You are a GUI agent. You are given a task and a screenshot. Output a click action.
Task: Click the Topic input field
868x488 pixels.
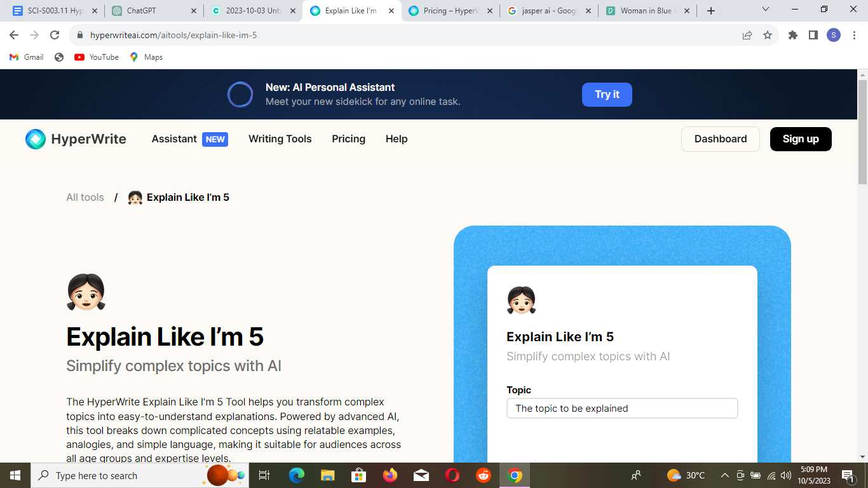621,408
